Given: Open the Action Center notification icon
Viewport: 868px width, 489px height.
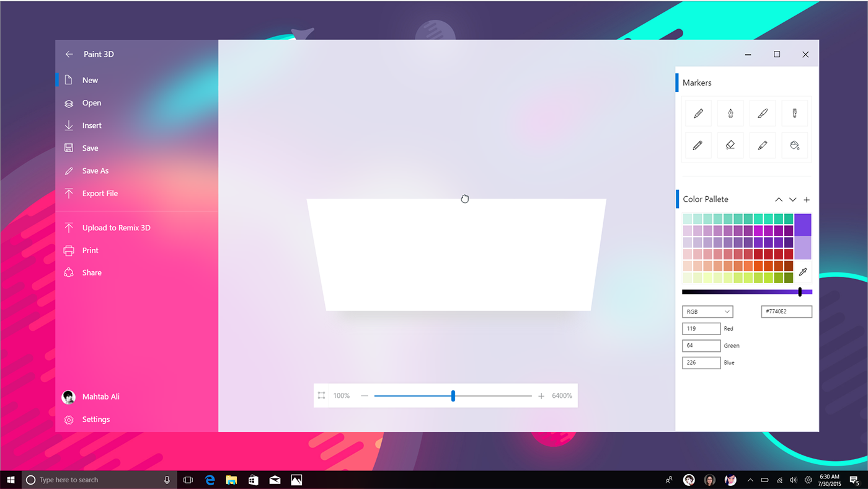Looking at the screenshot, I should pyautogui.click(x=854, y=480).
